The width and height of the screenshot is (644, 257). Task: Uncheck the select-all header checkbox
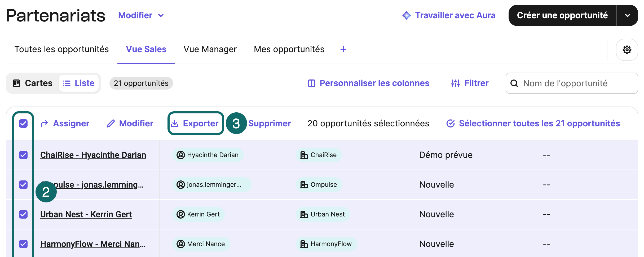click(x=23, y=123)
